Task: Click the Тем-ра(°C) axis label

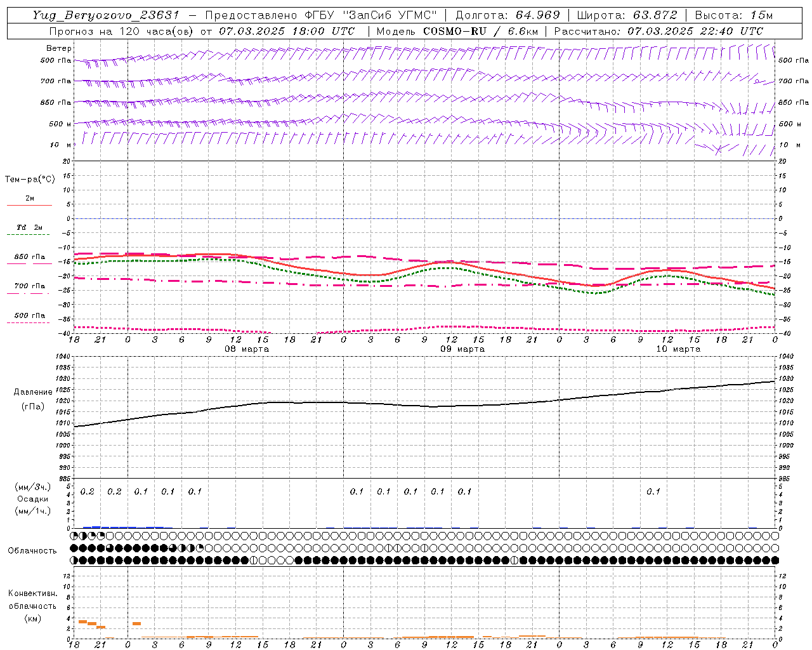Action: [x=30, y=180]
